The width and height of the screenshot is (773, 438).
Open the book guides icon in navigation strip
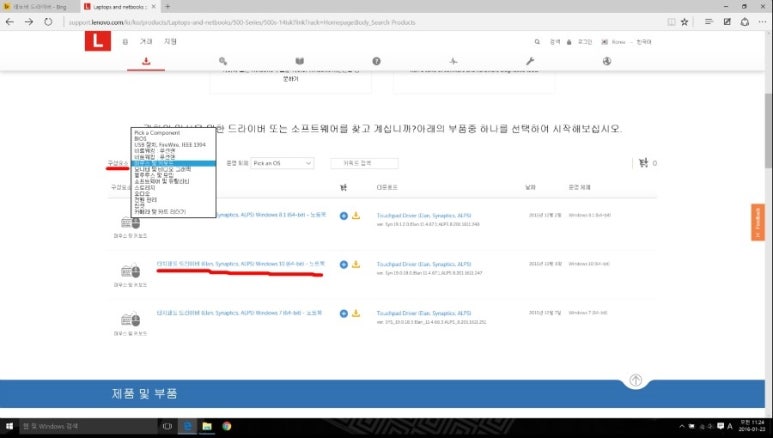coord(299,61)
